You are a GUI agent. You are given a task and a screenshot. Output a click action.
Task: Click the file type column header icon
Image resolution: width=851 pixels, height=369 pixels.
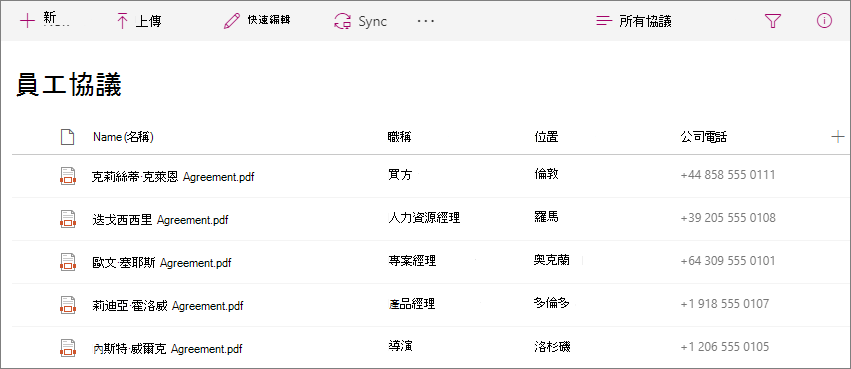click(x=67, y=137)
